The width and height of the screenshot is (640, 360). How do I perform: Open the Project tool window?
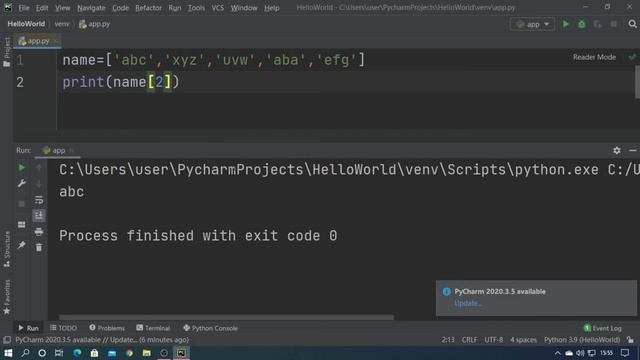pyautogui.click(x=7, y=51)
